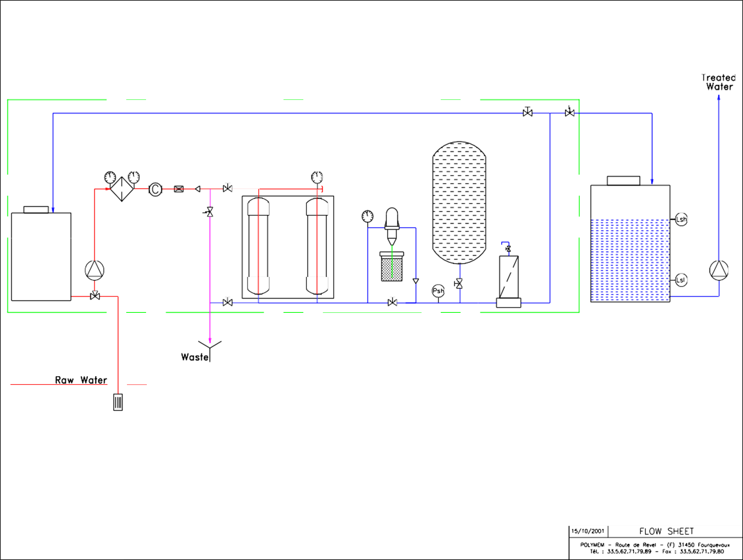Viewport: 743px width, 560px height.
Task: Click the 'Raw Water' label
Action: (81, 380)
